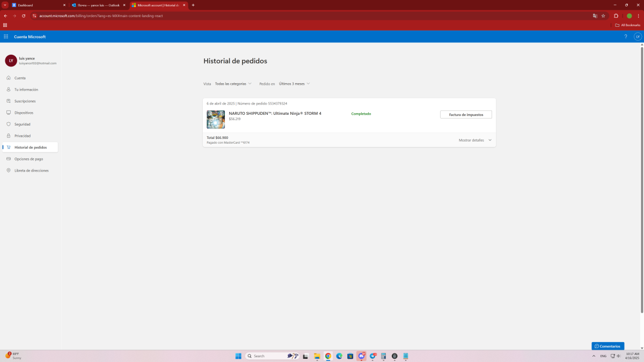
Task: Open the apps grid in bookmarks bar
Action: coord(5,25)
